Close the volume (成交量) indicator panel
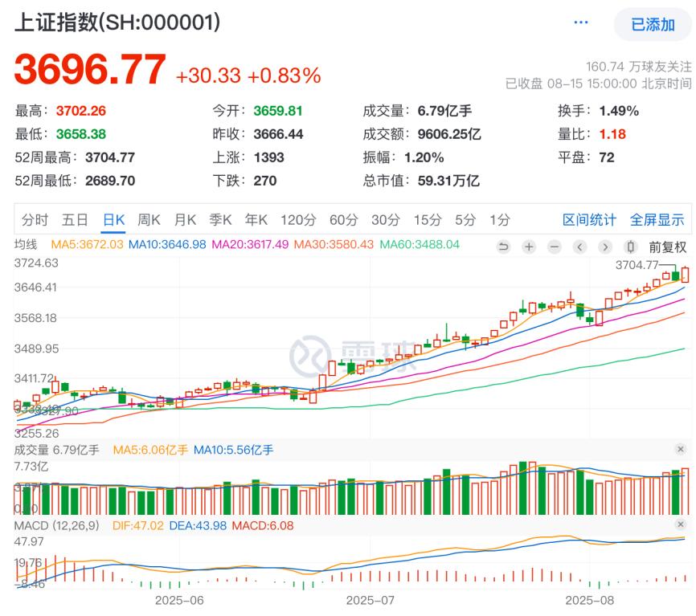Screen dimensions: 696x616 [680, 450]
